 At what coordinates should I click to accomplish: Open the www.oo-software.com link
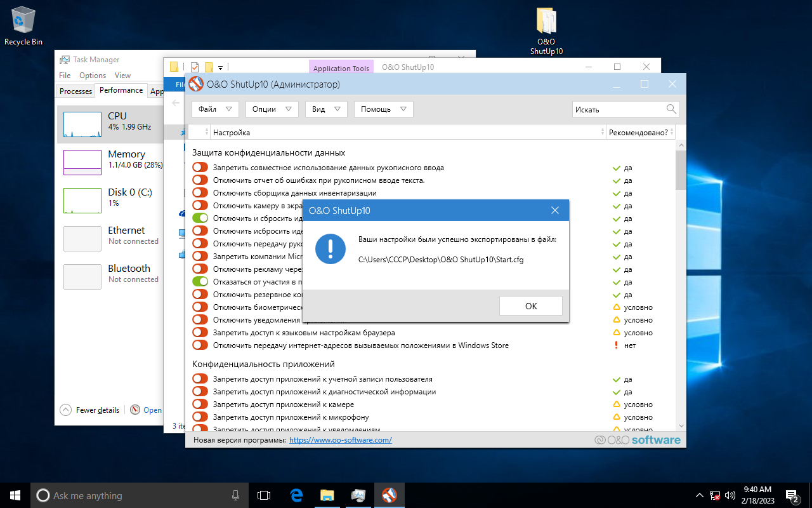(341, 440)
